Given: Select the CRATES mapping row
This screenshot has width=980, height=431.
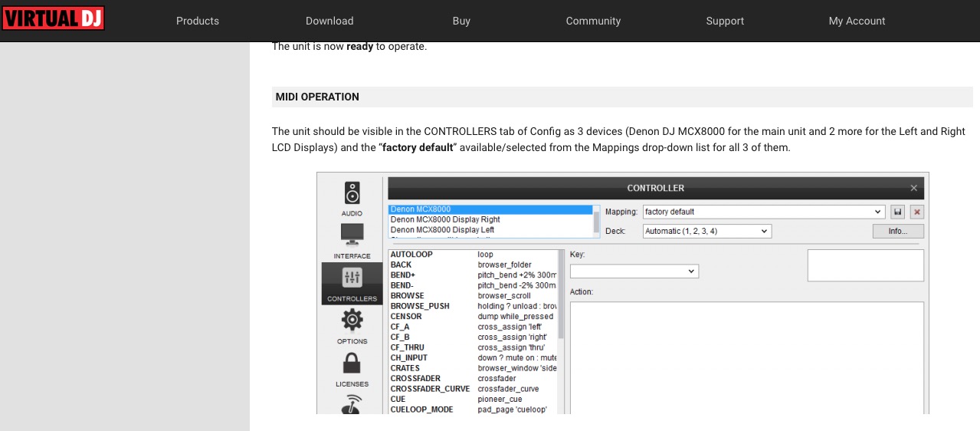Looking at the screenshot, I should [473, 368].
